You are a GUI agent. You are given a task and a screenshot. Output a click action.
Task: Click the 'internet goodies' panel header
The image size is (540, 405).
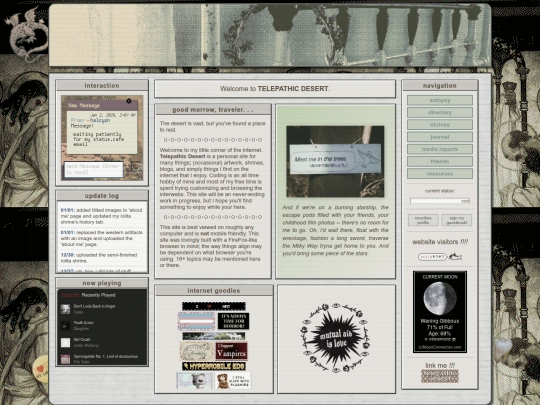214,291
